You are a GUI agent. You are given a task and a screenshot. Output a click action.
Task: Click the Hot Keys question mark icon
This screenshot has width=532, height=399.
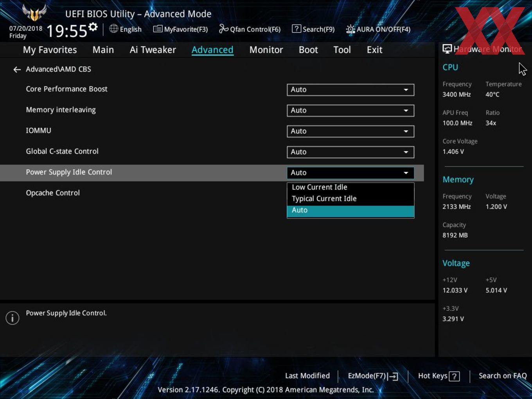[x=454, y=376]
